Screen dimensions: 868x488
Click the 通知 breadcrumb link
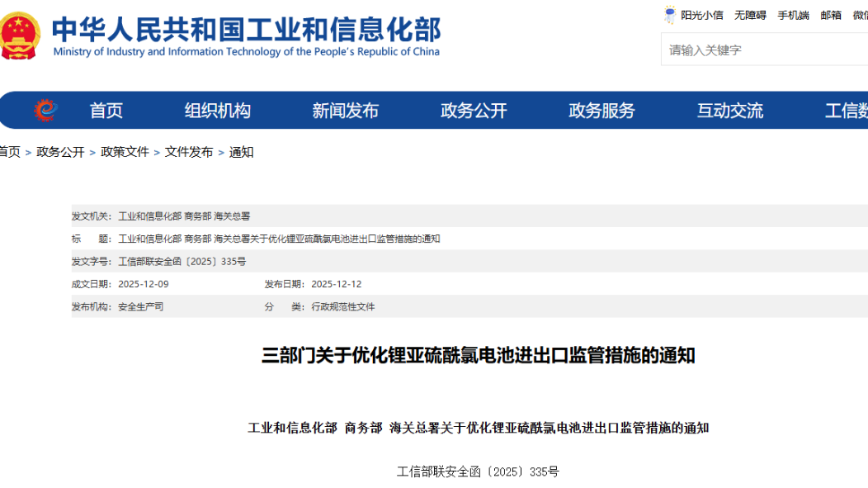(x=241, y=152)
